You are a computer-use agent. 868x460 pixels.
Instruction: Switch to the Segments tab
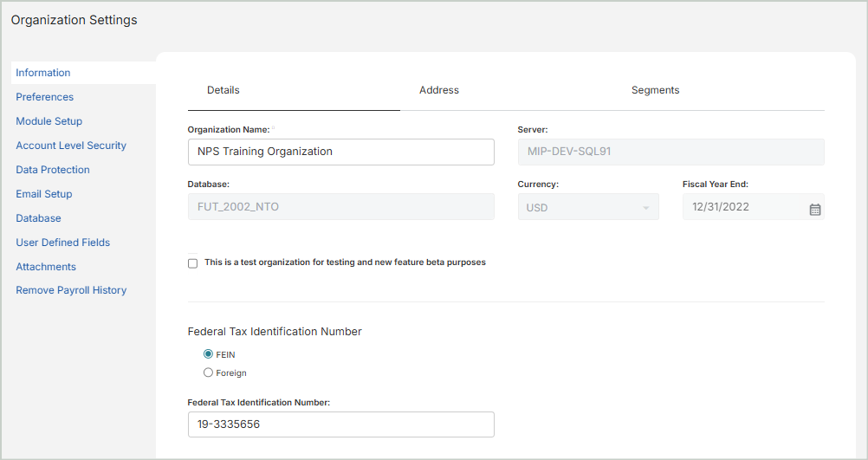[x=655, y=90]
